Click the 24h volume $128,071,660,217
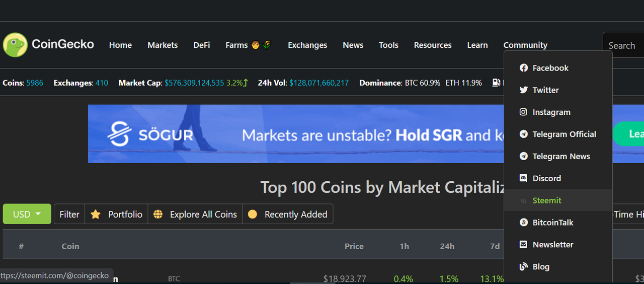644x284 pixels. [319, 83]
